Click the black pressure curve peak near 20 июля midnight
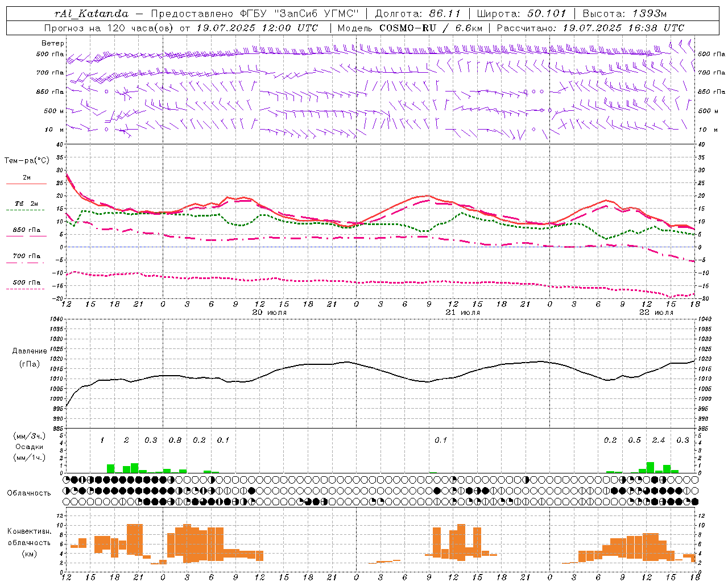Image resolution: width=728 pixels, height=582 pixels. (x=346, y=362)
